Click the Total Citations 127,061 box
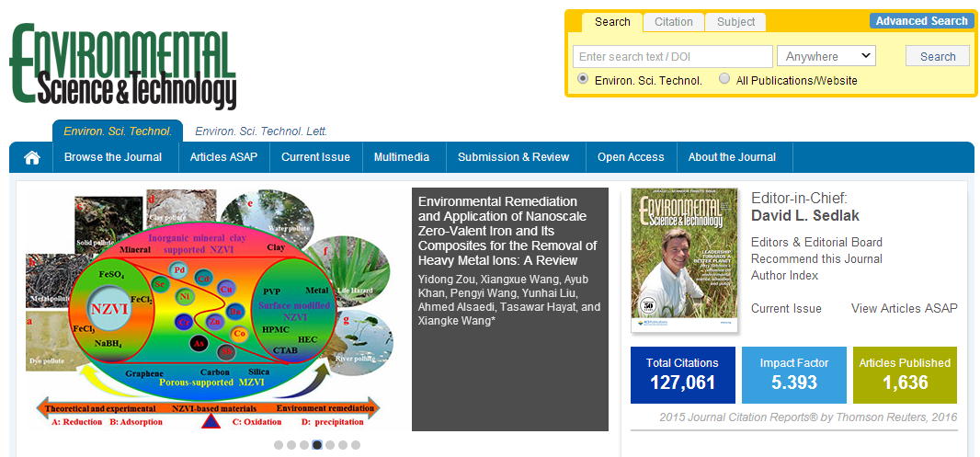Image resolution: width=980 pixels, height=457 pixels. point(682,375)
